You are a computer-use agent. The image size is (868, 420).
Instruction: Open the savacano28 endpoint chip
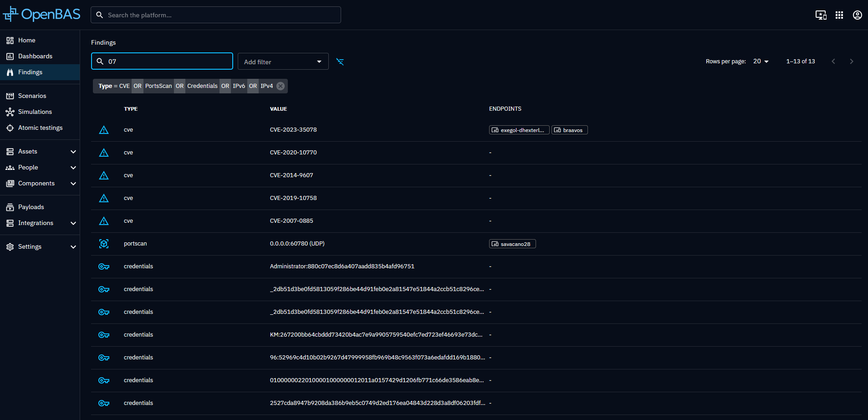click(x=512, y=244)
